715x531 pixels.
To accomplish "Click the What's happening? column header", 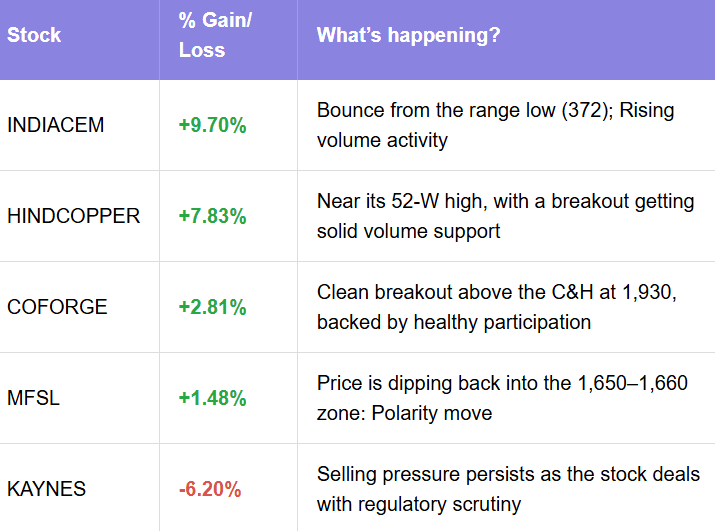I will [408, 35].
